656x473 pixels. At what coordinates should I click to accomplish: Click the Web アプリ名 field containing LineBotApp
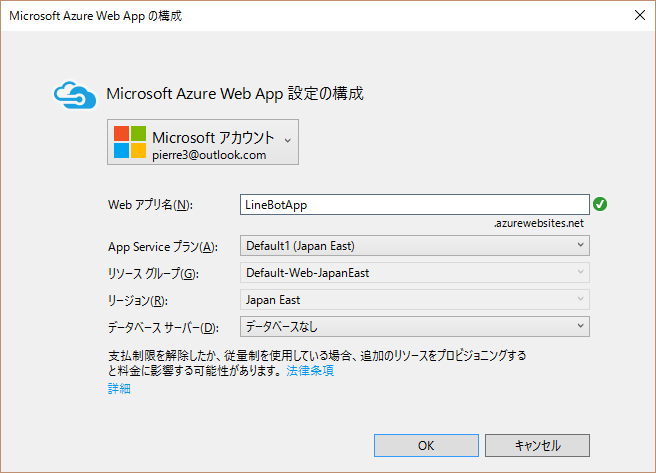pos(415,205)
